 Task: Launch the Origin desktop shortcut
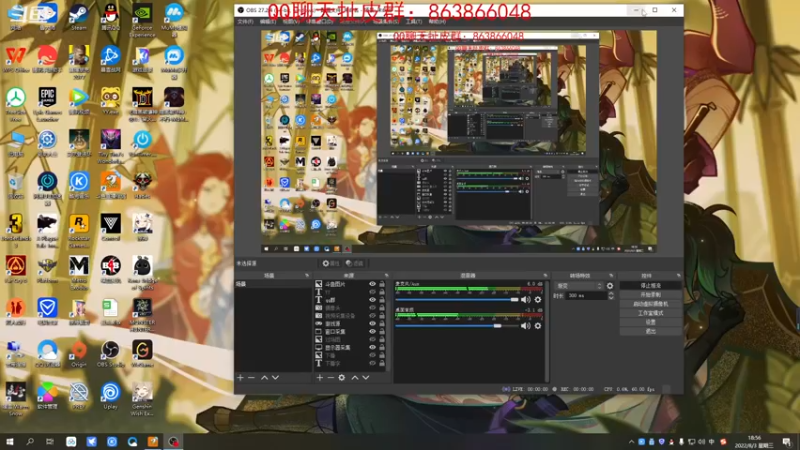tap(79, 354)
